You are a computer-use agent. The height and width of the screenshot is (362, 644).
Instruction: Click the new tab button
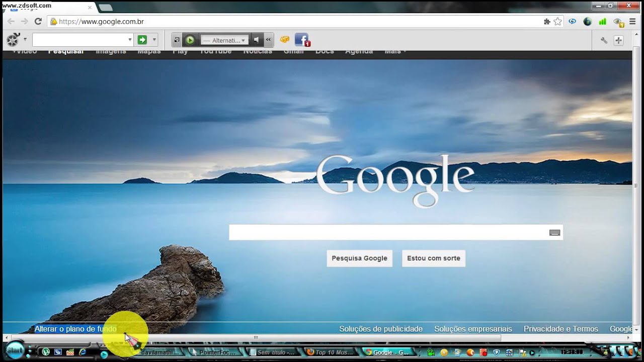click(x=106, y=8)
